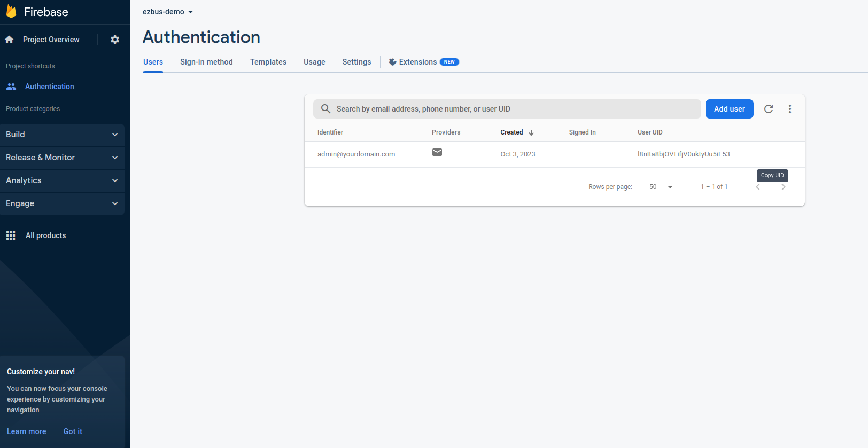Open Project Overview link
868x448 pixels.
coord(51,40)
